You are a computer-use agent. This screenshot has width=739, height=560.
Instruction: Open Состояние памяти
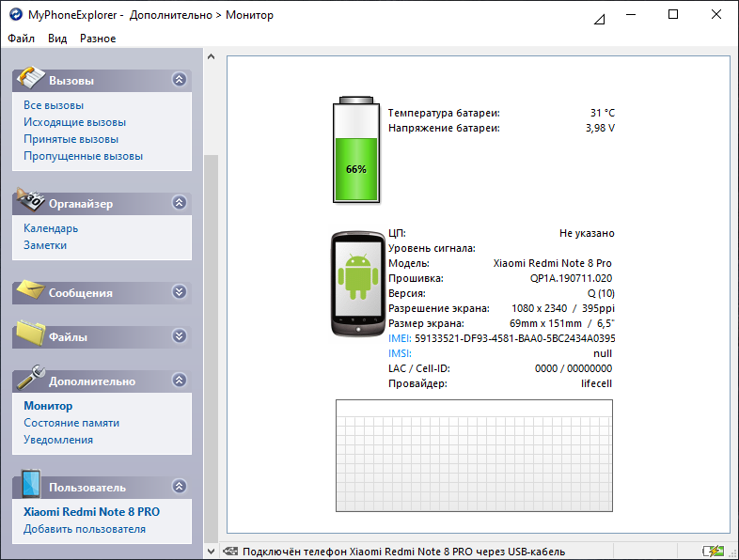[71, 423]
